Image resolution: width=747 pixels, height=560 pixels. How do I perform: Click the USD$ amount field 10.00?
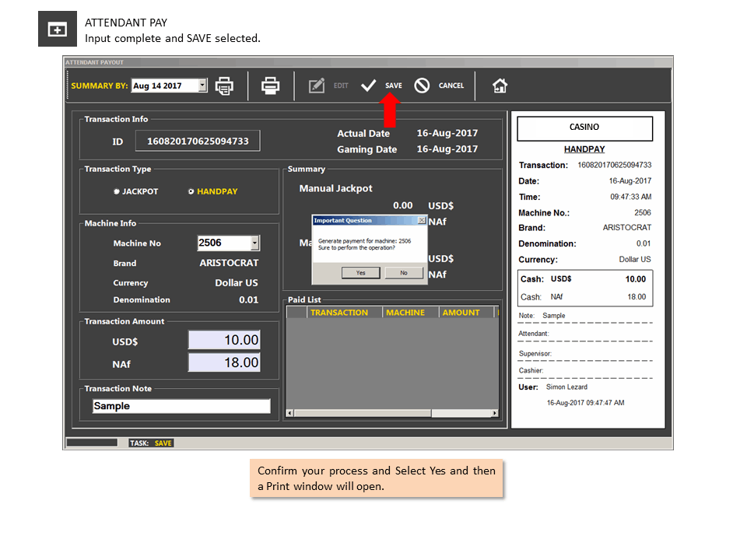tap(224, 340)
